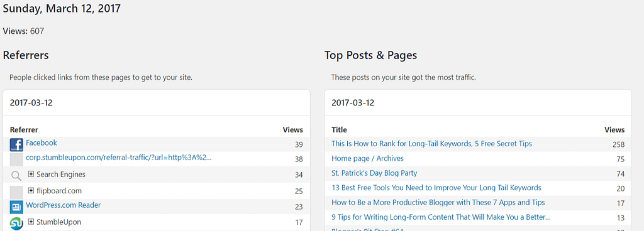Click the Title column header

tap(339, 130)
